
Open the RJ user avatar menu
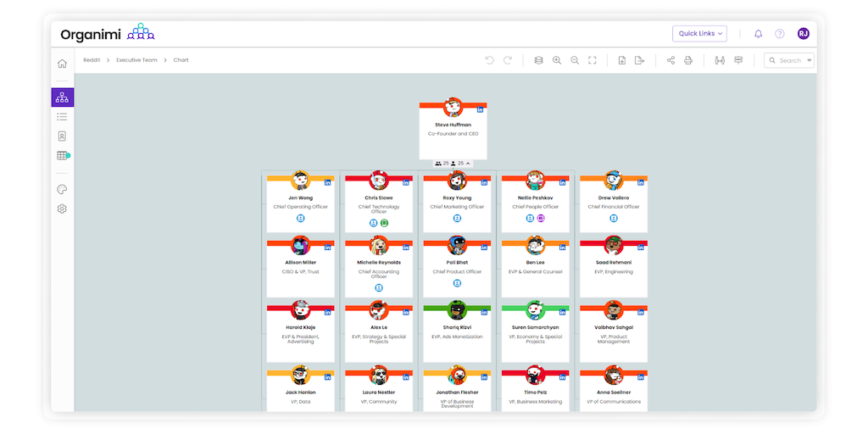[804, 34]
